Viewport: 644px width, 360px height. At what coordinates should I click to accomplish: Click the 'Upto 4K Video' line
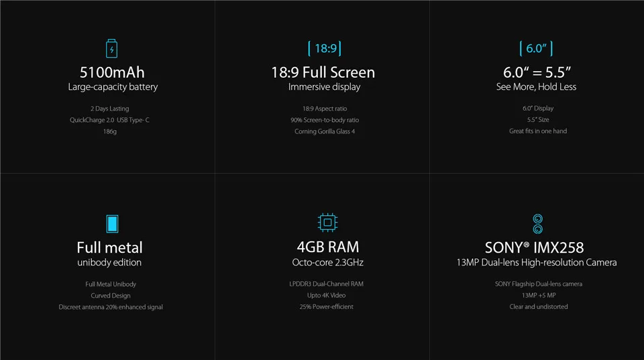click(x=326, y=295)
